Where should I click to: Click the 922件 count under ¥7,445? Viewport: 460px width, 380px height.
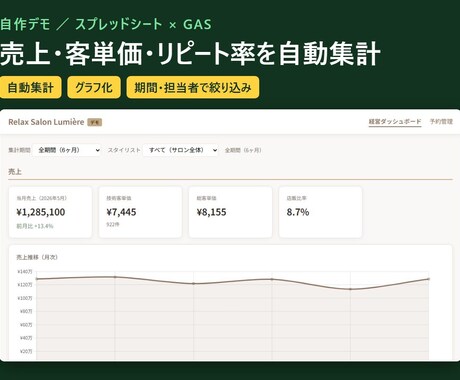[113, 225]
